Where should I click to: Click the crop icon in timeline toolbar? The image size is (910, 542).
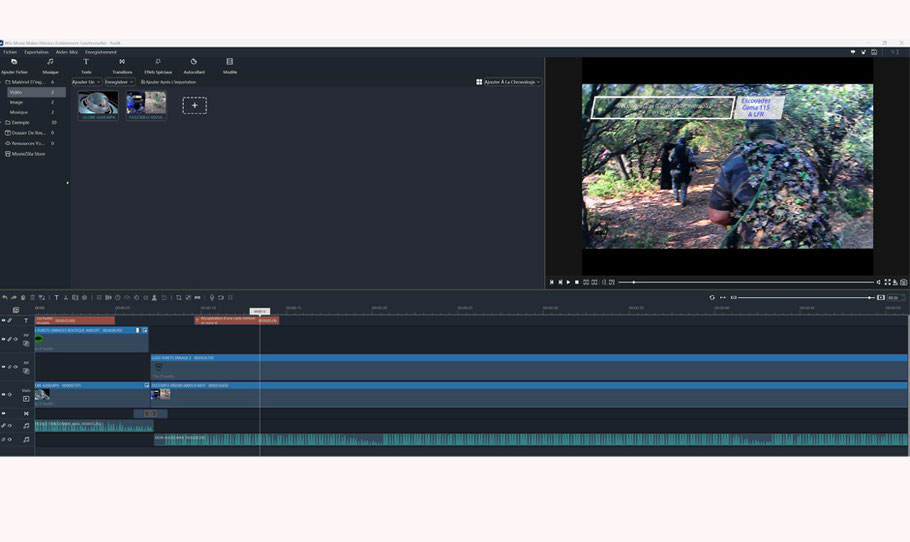coord(179,298)
